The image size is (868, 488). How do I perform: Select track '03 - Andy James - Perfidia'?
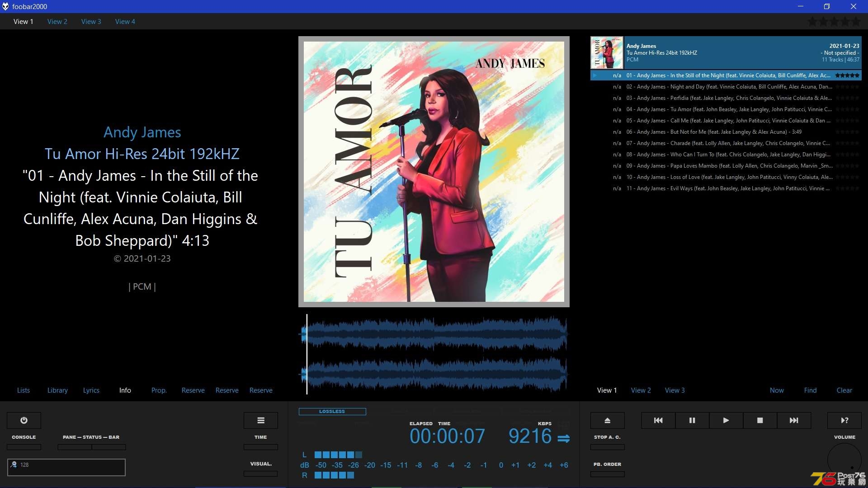[x=726, y=98]
